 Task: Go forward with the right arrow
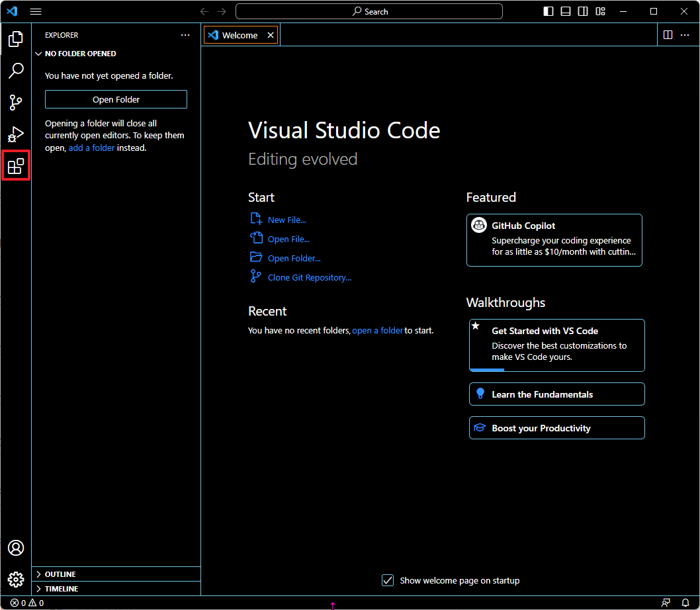[x=222, y=12]
